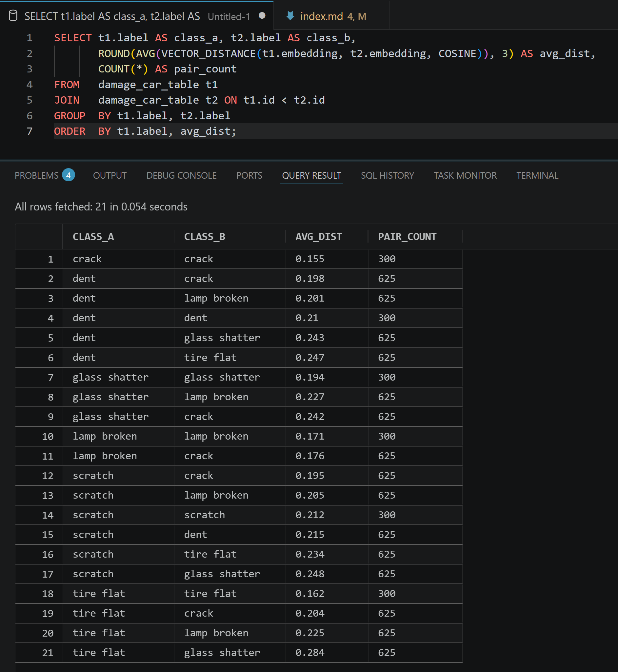The width and height of the screenshot is (618, 672).
Task: Switch to the TASK MONITOR tab
Action: coord(465,175)
